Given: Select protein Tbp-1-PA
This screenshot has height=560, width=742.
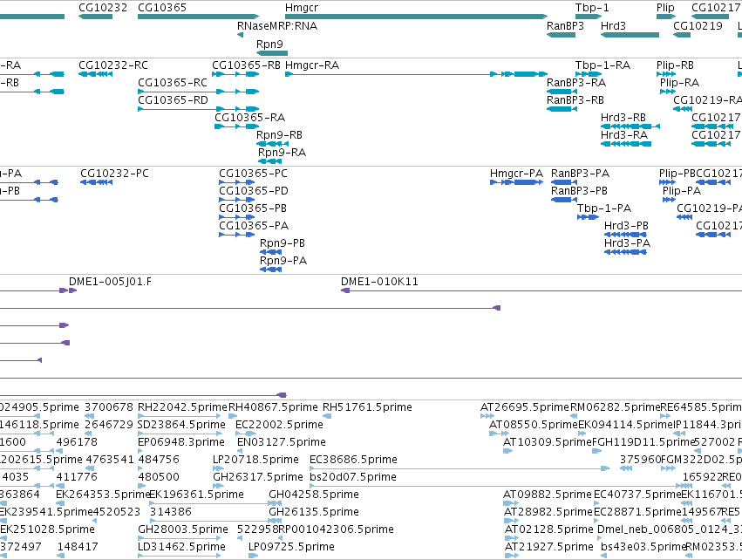Looking at the screenshot, I should (604, 208).
